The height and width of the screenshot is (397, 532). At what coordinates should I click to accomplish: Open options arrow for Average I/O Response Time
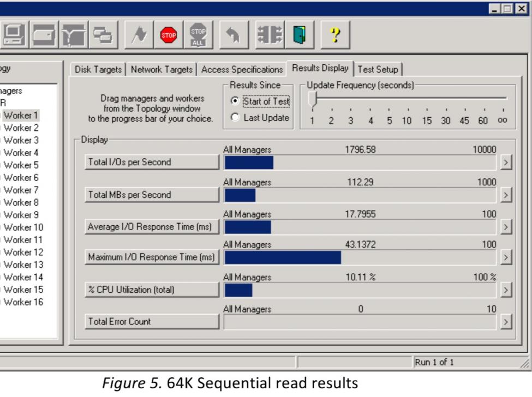pos(506,227)
